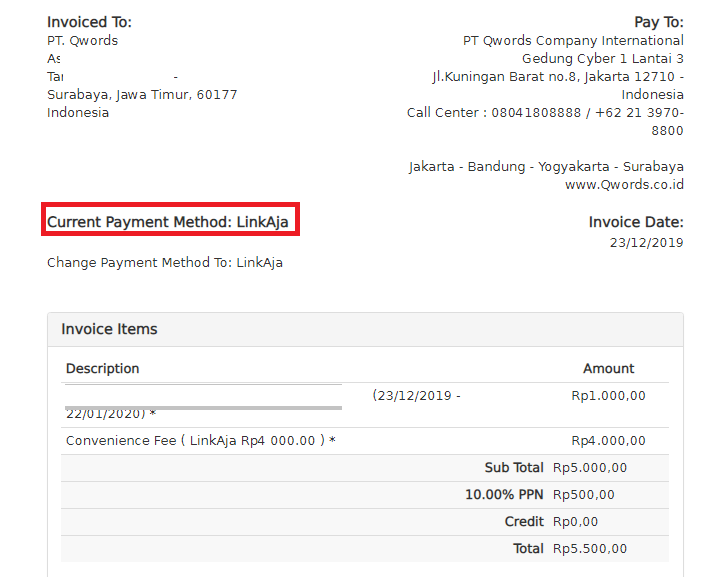Click the Credit Rp0,00 value
Screen dimensions: 721x577
(577, 521)
